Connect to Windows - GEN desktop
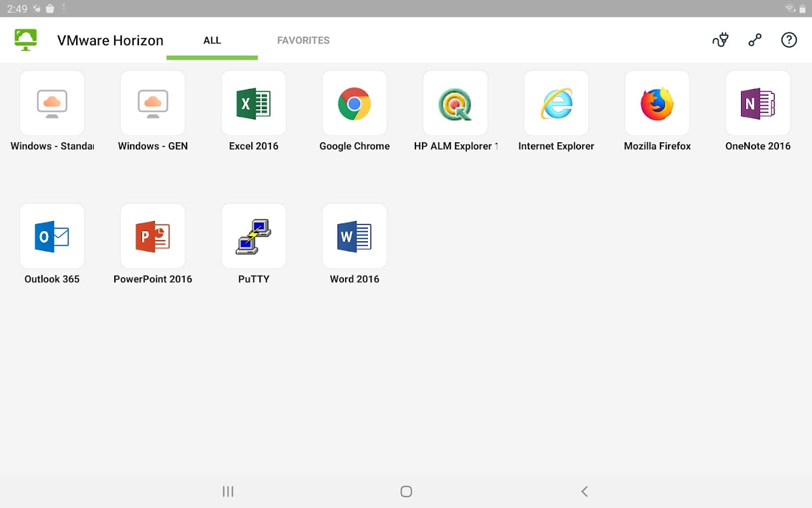Viewport: 812px width, 508px height. [153, 104]
